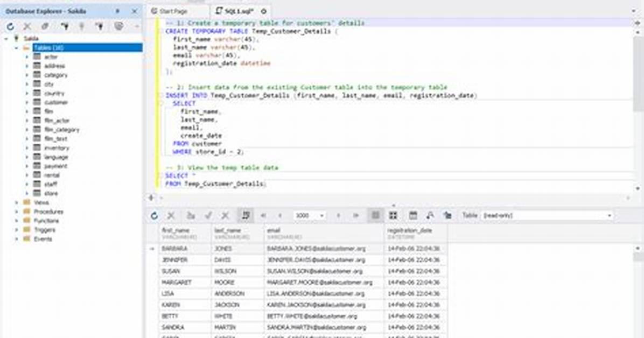Viewport: 644px width, 338px height.
Task: Collapse the Sakila connection node
Action: tap(6, 39)
